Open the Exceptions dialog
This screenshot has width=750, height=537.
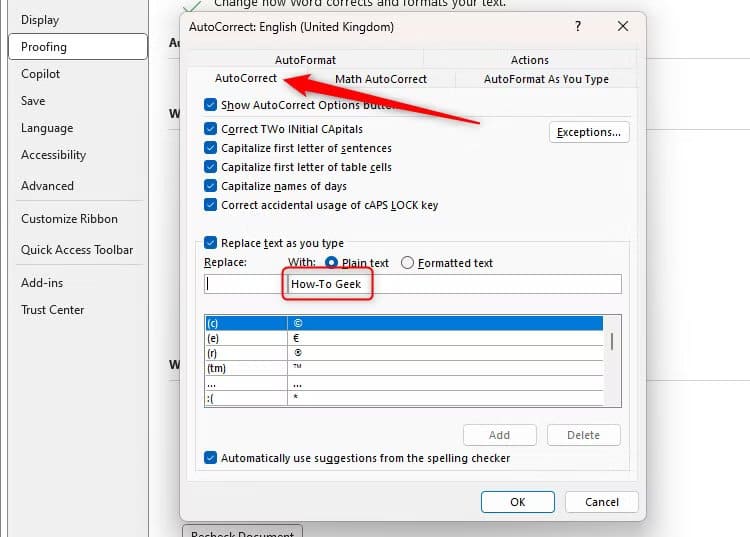tap(589, 132)
